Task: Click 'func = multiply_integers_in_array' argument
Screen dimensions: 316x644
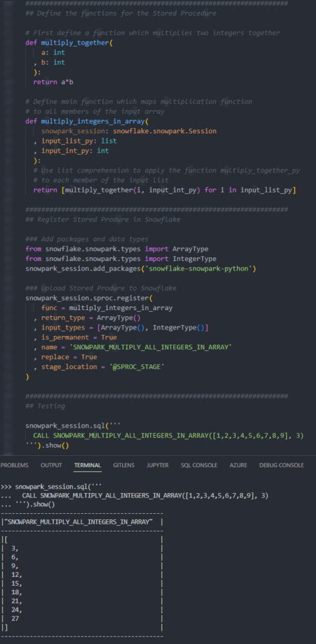Action: pos(107,308)
